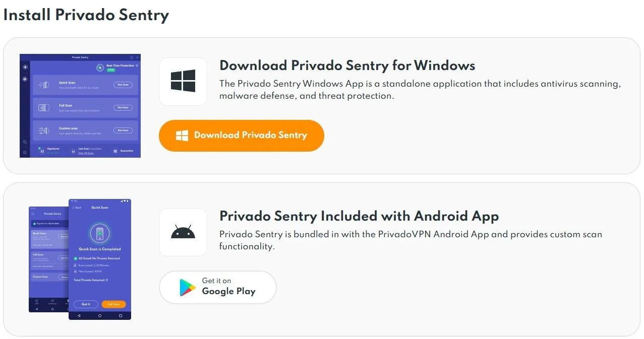Image resolution: width=644 pixels, height=339 pixels.
Task: Click the Custom scan icon
Action: 44,130
